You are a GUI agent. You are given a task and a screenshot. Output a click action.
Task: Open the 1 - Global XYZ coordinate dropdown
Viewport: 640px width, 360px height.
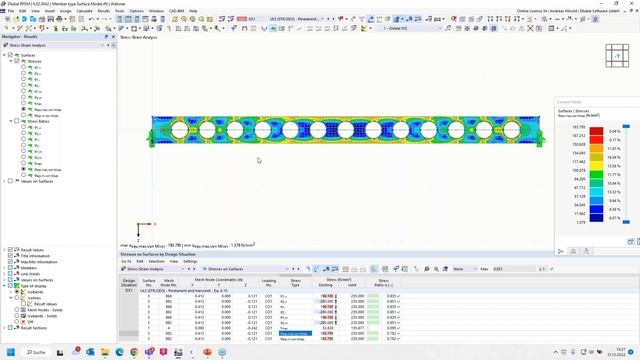pyautogui.click(x=440, y=28)
